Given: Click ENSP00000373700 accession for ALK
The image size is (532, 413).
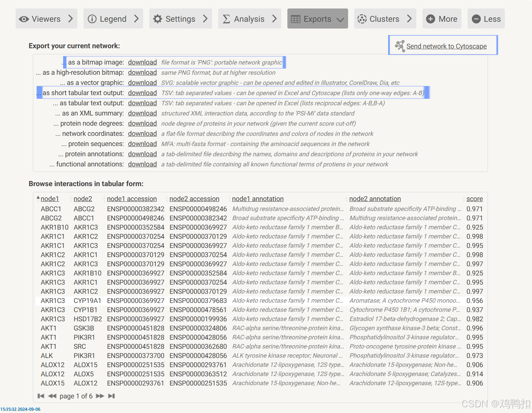Looking at the screenshot, I should pyautogui.click(x=136, y=356).
